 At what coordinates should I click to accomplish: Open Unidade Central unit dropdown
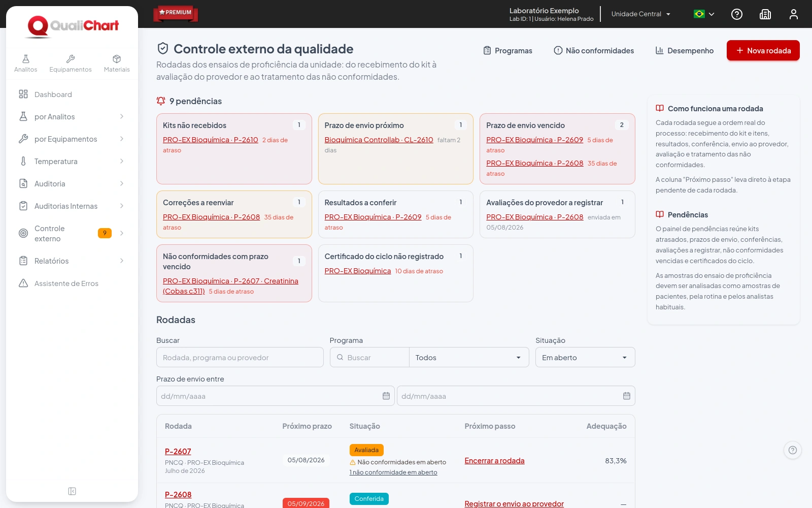click(x=641, y=14)
